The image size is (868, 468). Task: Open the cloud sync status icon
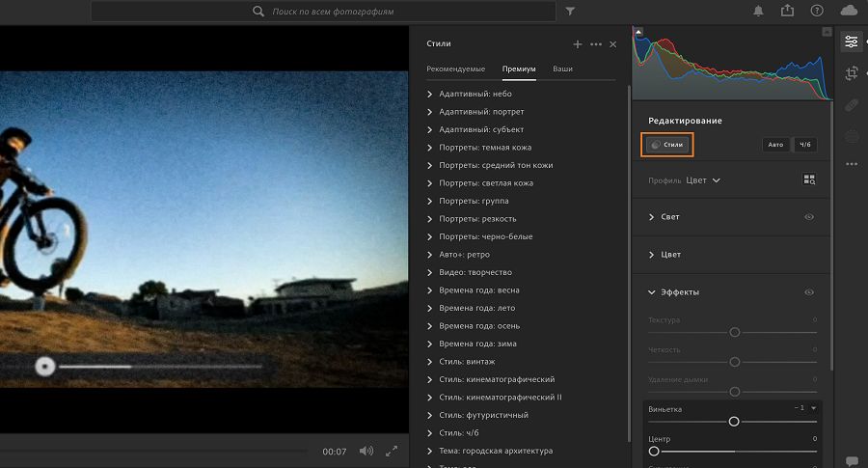pyautogui.click(x=849, y=11)
